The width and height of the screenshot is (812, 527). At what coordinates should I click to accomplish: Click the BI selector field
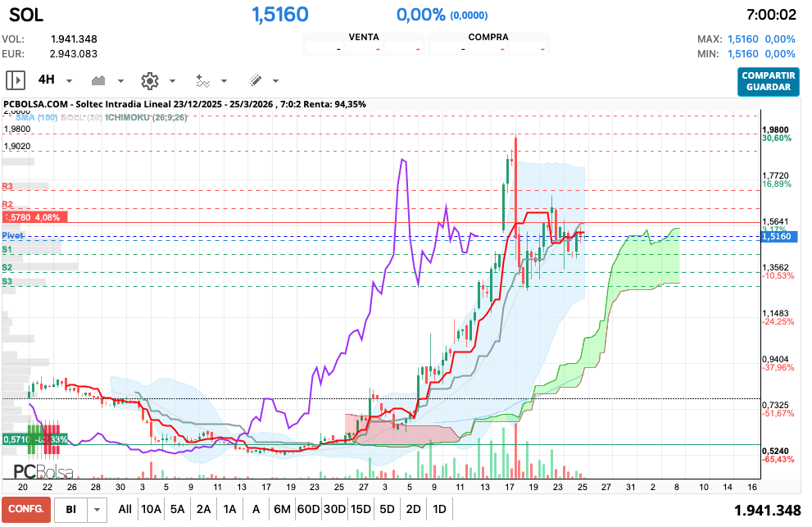71,510
